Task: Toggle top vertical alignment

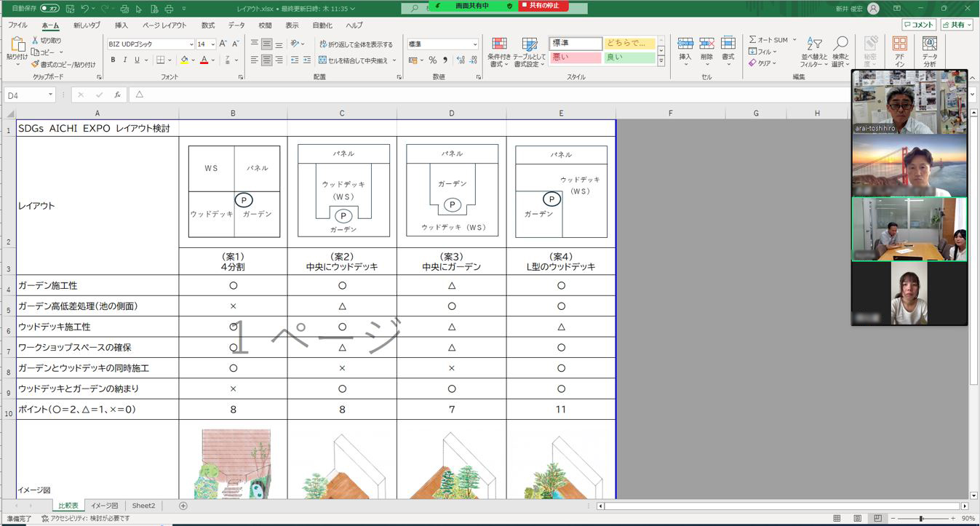Action: 255,44
